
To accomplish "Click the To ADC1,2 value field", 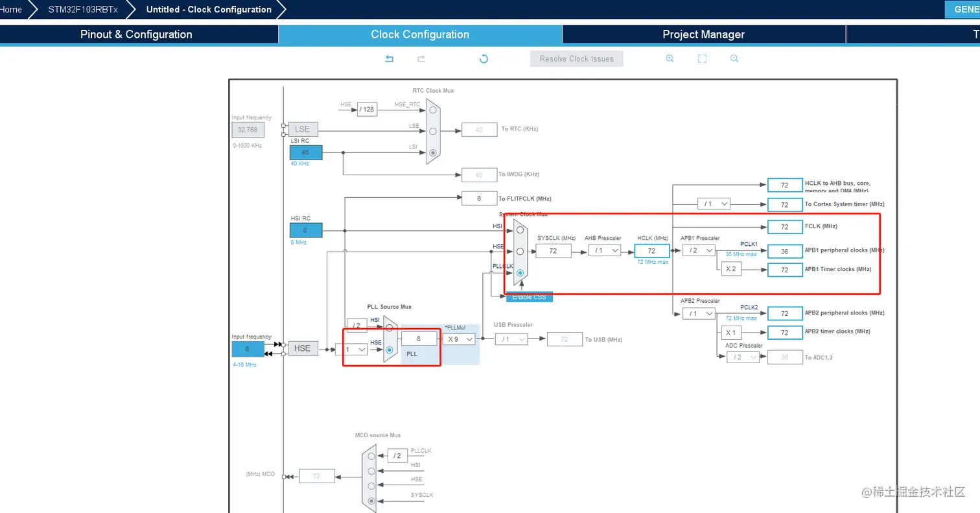I will 785,357.
